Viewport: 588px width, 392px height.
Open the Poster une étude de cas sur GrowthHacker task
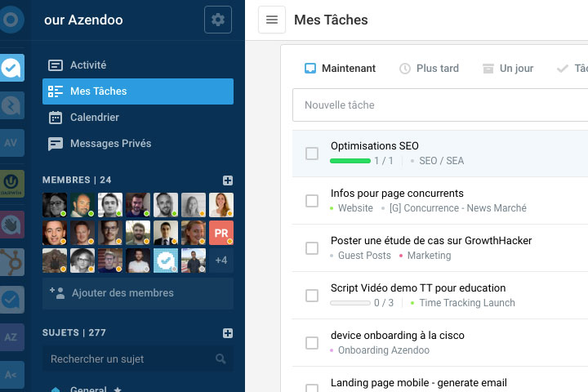click(x=431, y=241)
